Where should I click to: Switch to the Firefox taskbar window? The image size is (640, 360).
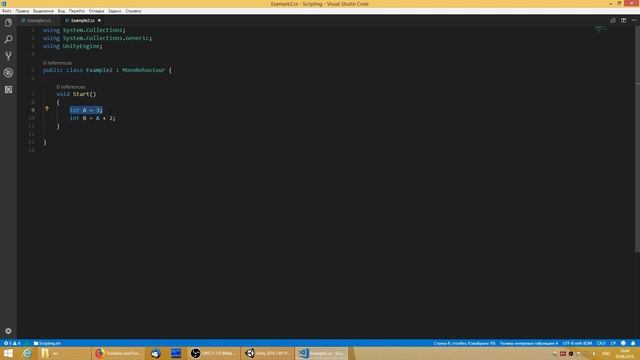(118, 353)
